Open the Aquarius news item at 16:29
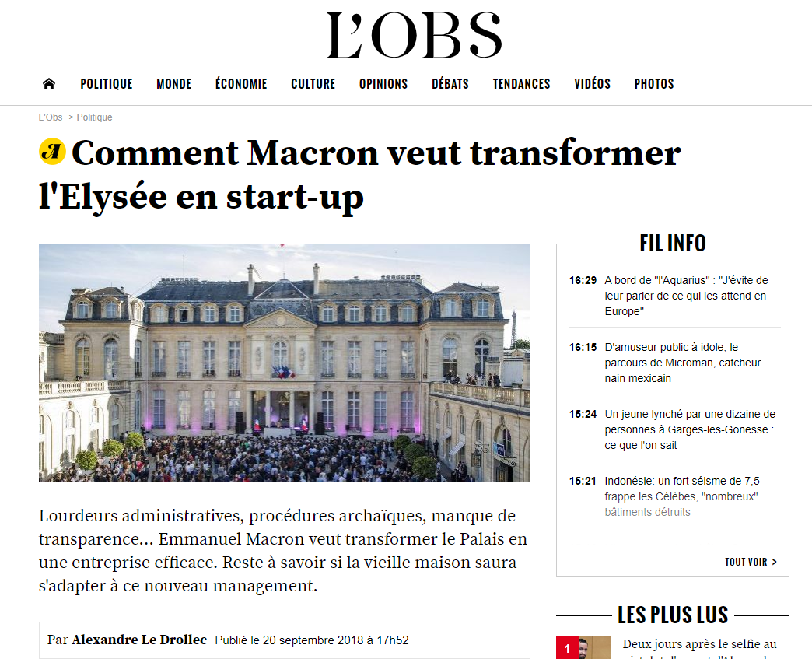Image resolution: width=812 pixels, height=659 pixels. tap(685, 296)
